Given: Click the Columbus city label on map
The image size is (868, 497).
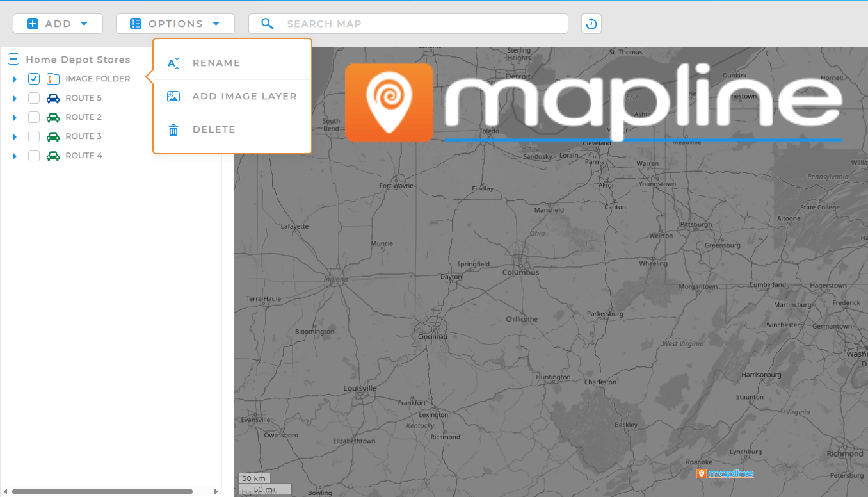Looking at the screenshot, I should tap(520, 272).
